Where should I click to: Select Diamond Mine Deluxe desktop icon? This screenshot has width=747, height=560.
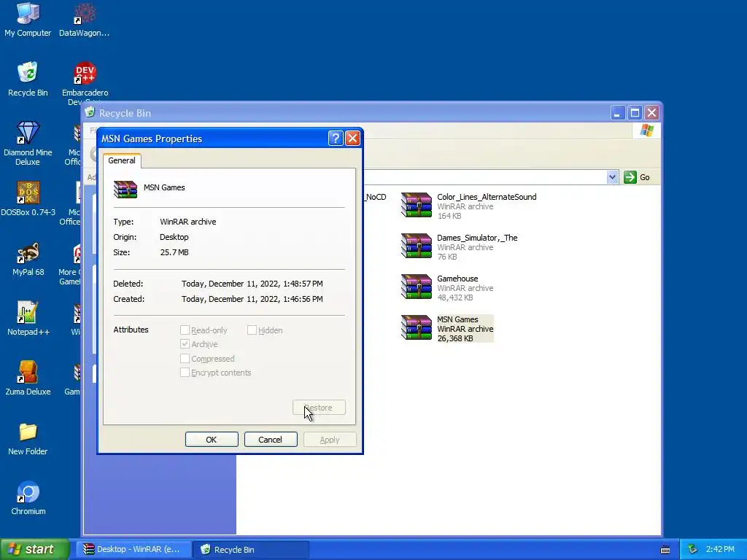tap(28, 143)
